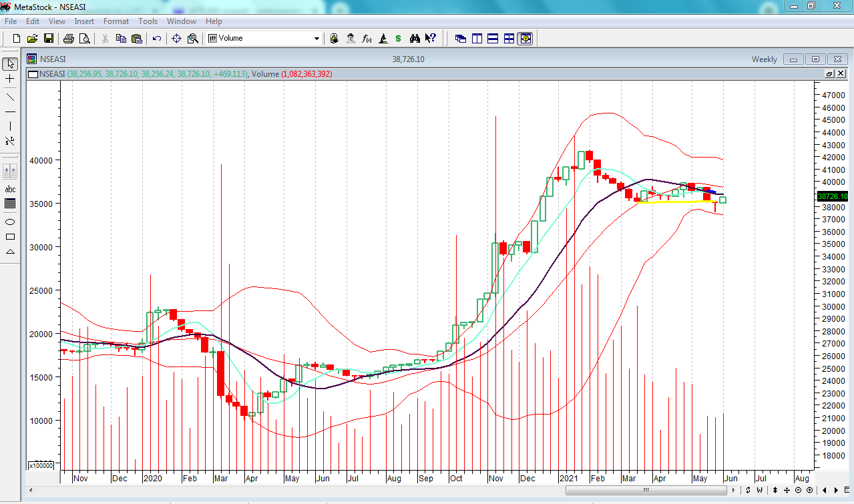Click the NSEASI chart window icon
The height and width of the screenshot is (504, 854).
[x=31, y=59]
